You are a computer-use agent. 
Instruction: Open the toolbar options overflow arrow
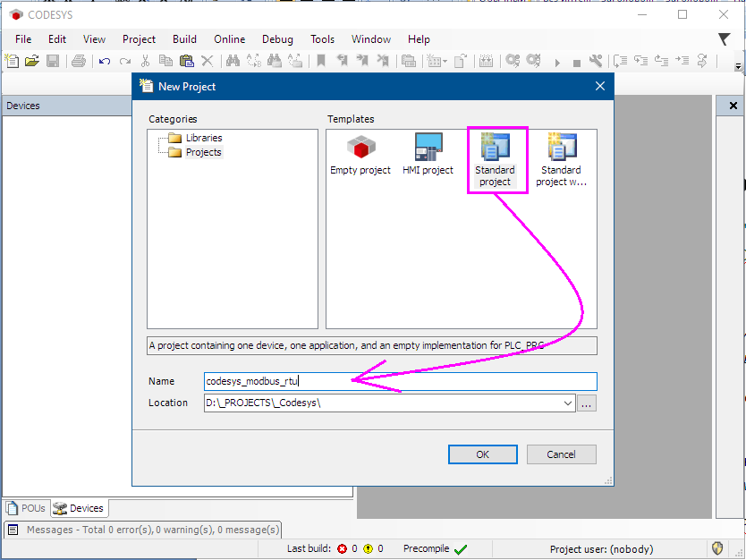(738, 66)
